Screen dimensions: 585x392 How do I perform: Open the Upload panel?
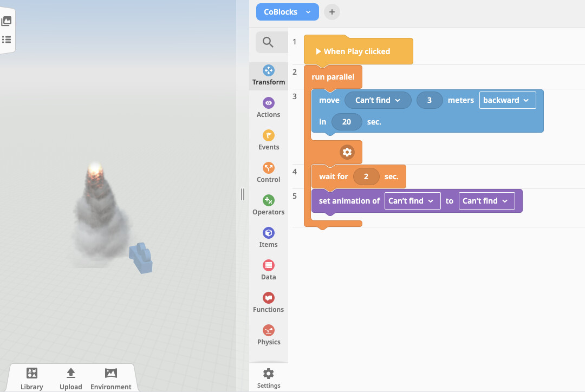click(71, 378)
